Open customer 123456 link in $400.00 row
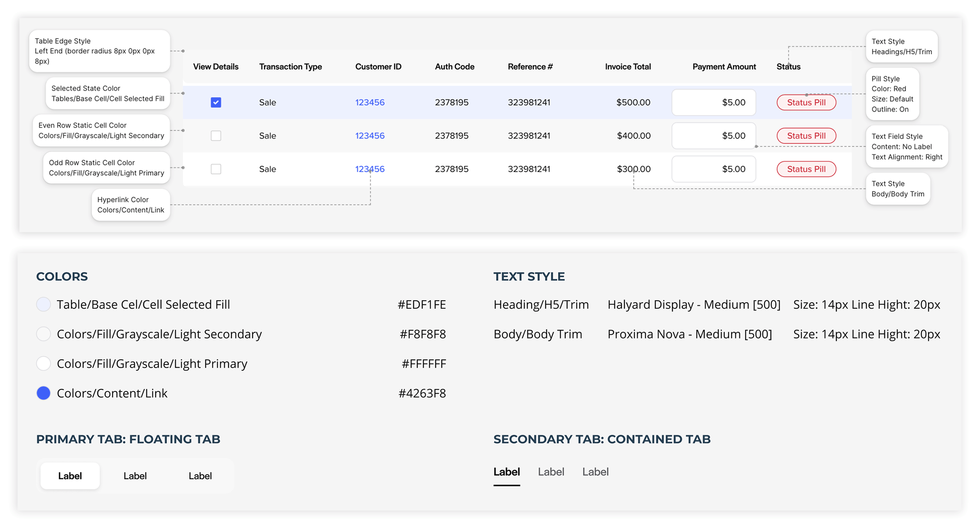The height and width of the screenshot is (532, 980). coord(370,136)
